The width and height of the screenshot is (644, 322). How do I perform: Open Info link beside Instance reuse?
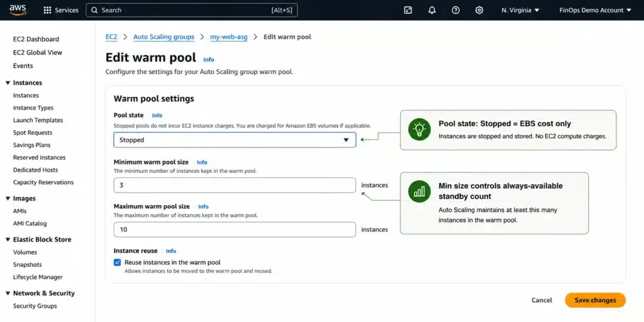click(171, 251)
